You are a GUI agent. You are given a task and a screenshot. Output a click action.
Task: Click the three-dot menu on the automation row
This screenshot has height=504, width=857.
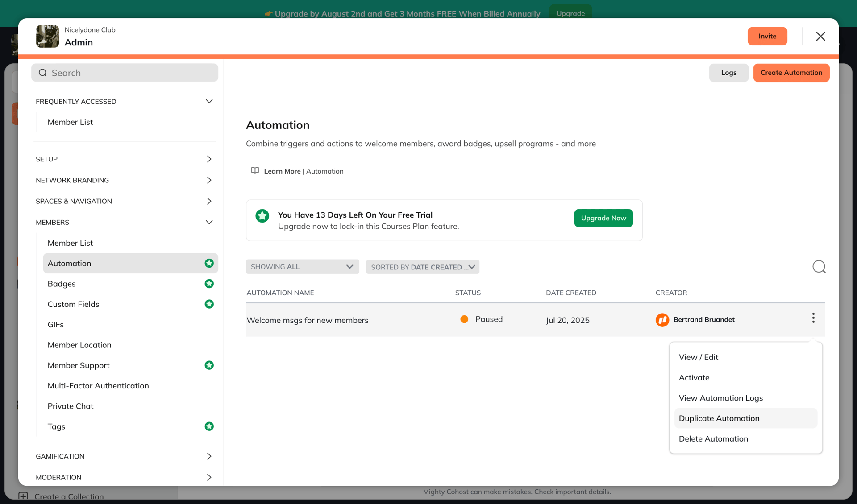point(813,318)
